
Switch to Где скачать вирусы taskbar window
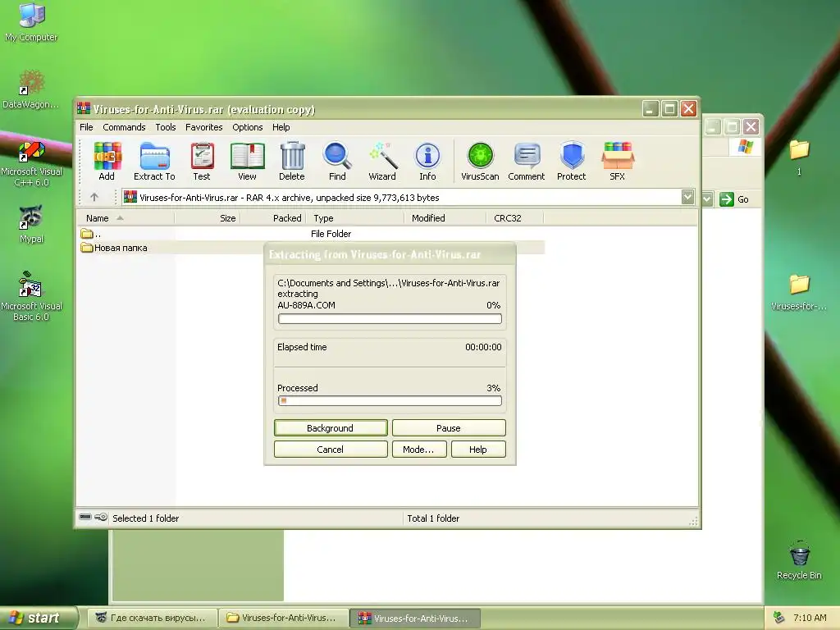152,618
